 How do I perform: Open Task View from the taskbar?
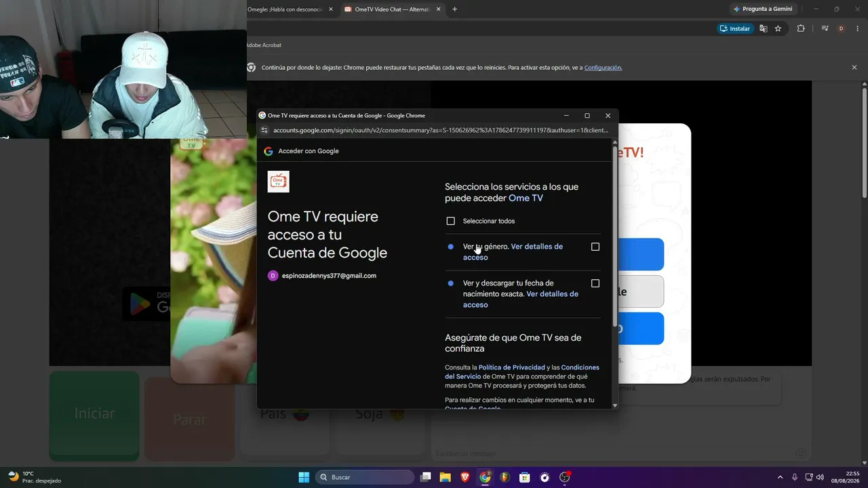pyautogui.click(x=425, y=477)
